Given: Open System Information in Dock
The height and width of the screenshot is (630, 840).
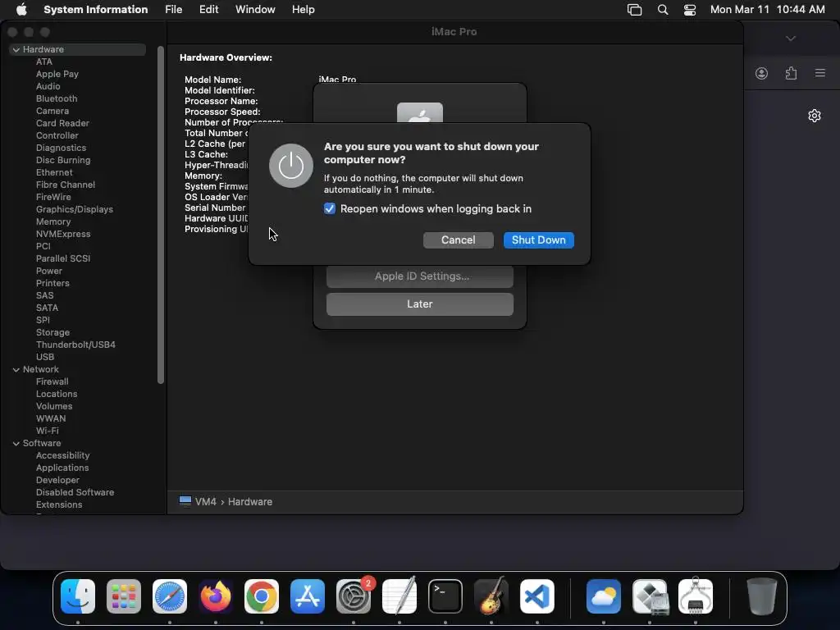Looking at the screenshot, I should tap(696, 596).
